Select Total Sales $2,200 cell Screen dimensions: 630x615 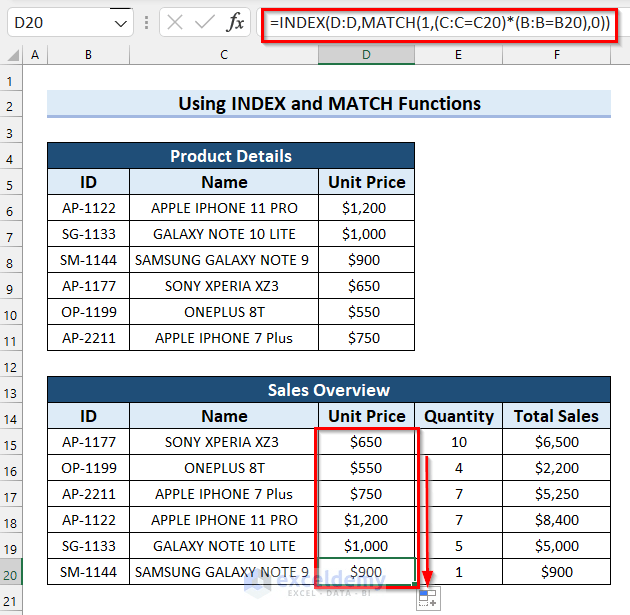[x=556, y=468]
